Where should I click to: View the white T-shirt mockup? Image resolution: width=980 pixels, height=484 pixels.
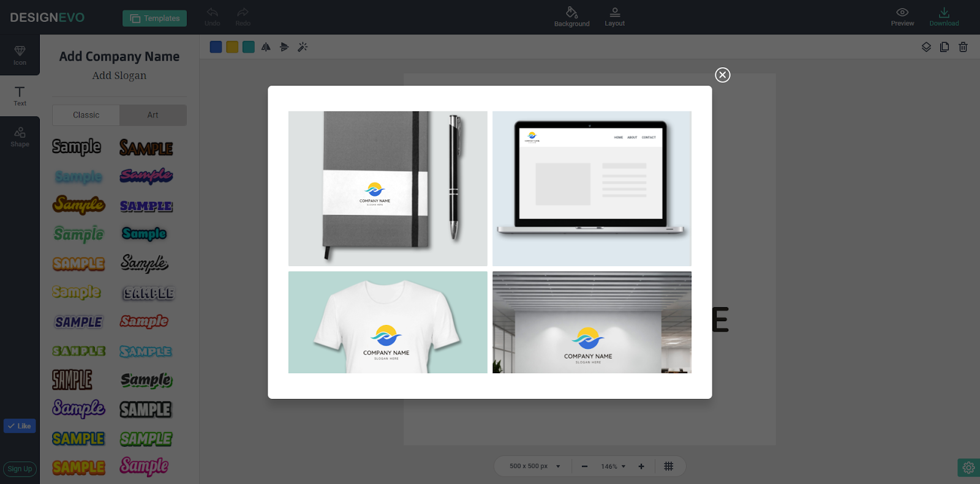388,322
